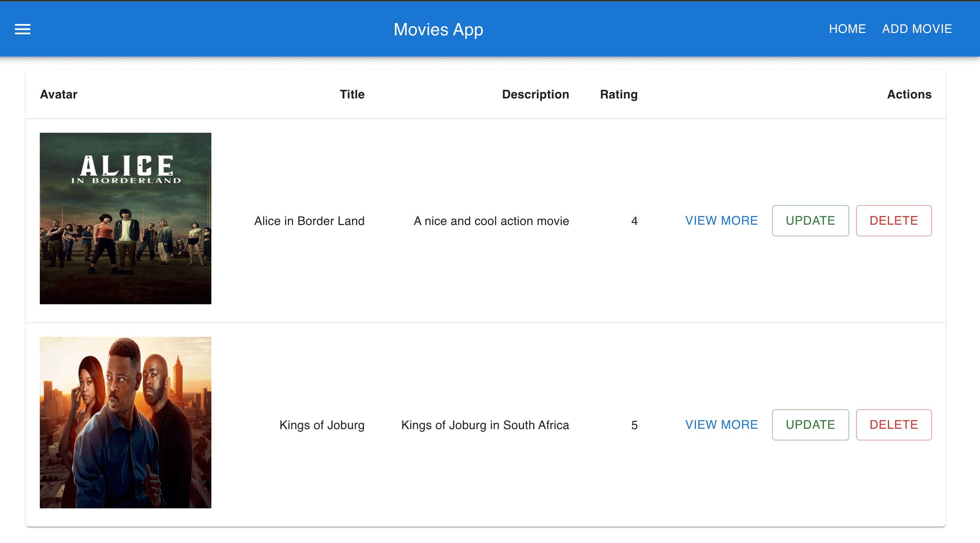
Task: Click VIEW MORE for Kings of Joburg
Action: point(721,425)
